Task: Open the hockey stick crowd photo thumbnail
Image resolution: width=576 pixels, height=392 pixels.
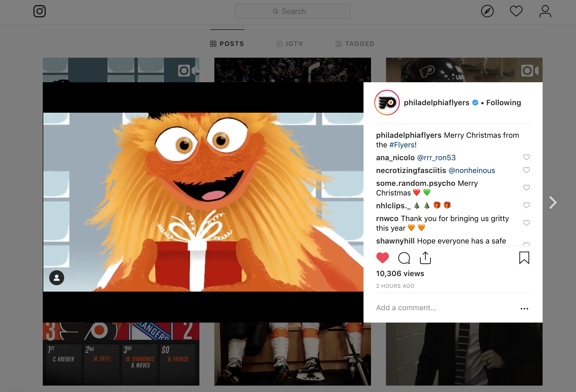Action: click(x=293, y=70)
